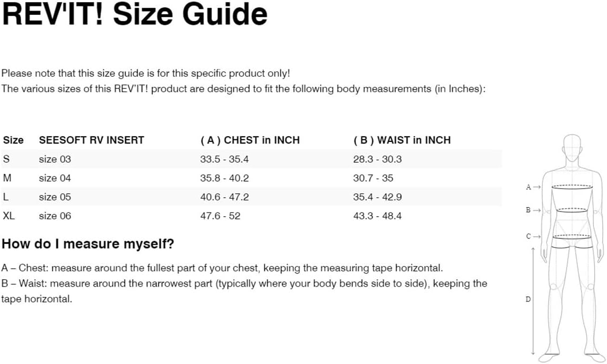Click the M size row label
This screenshot has height=364, width=607.
(7, 178)
